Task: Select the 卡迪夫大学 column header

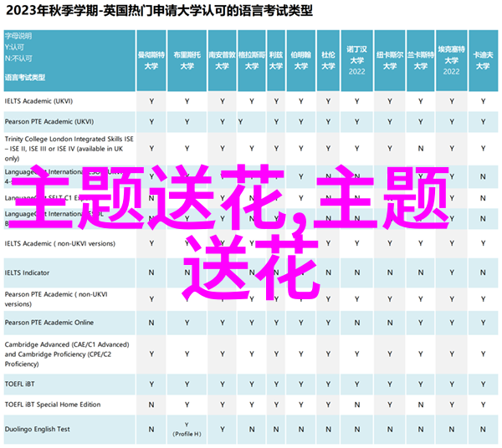Action: coord(482,58)
